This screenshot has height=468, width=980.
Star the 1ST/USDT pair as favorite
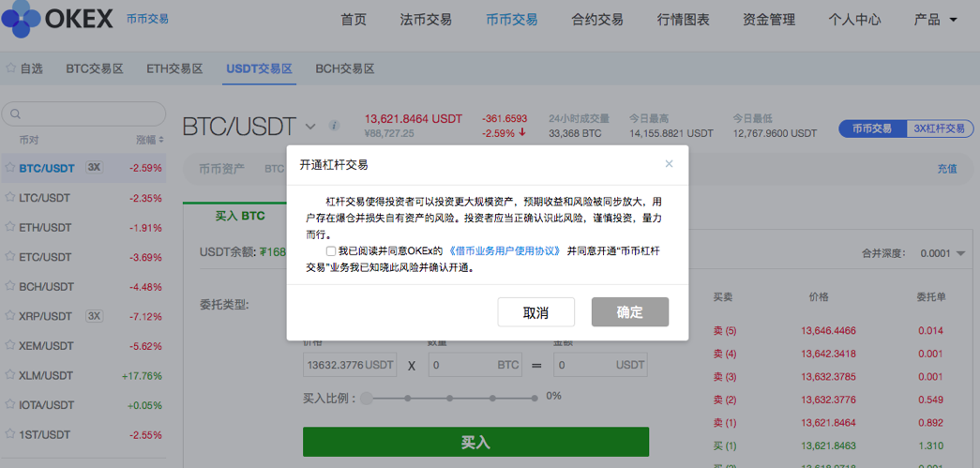[x=9, y=433]
